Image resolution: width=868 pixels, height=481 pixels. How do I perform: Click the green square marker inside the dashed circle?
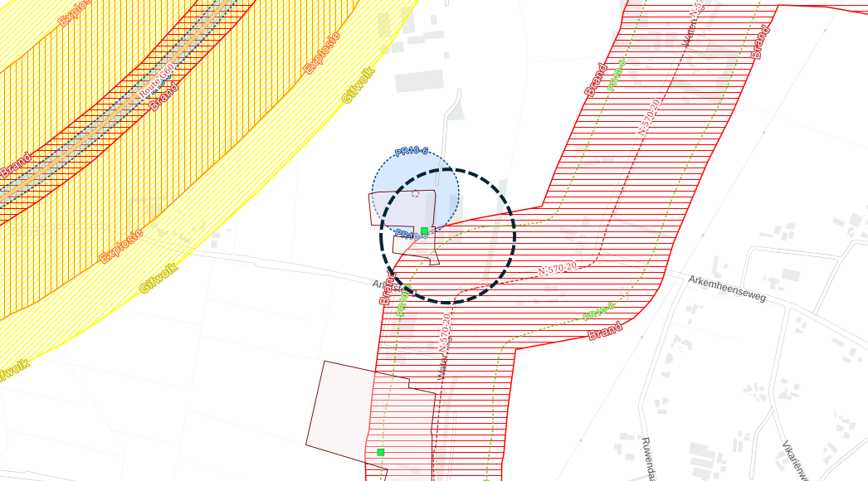click(x=424, y=231)
